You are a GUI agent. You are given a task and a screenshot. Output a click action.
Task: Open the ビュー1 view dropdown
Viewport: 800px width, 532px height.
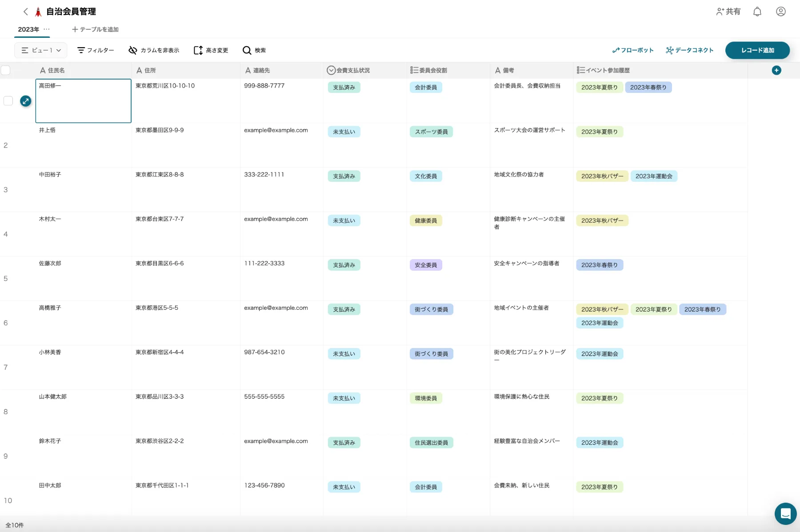point(41,50)
